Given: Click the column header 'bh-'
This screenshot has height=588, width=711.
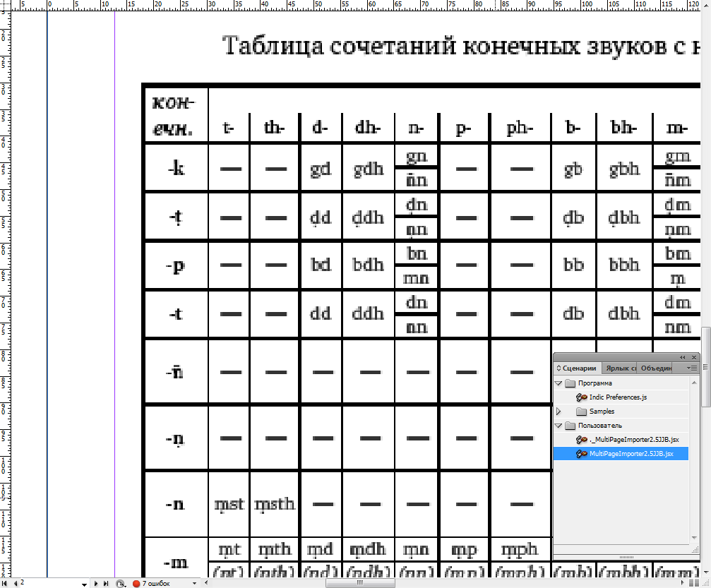Looking at the screenshot, I should 624,128.
